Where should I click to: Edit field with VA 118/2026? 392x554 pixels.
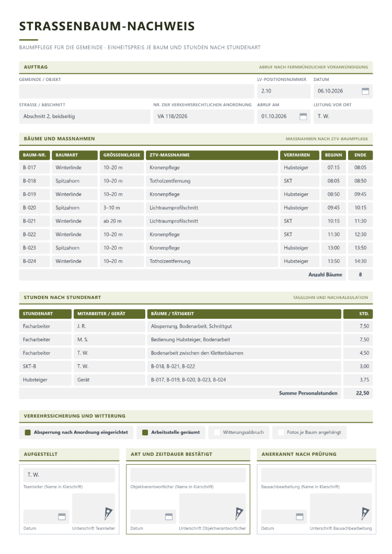click(x=204, y=117)
